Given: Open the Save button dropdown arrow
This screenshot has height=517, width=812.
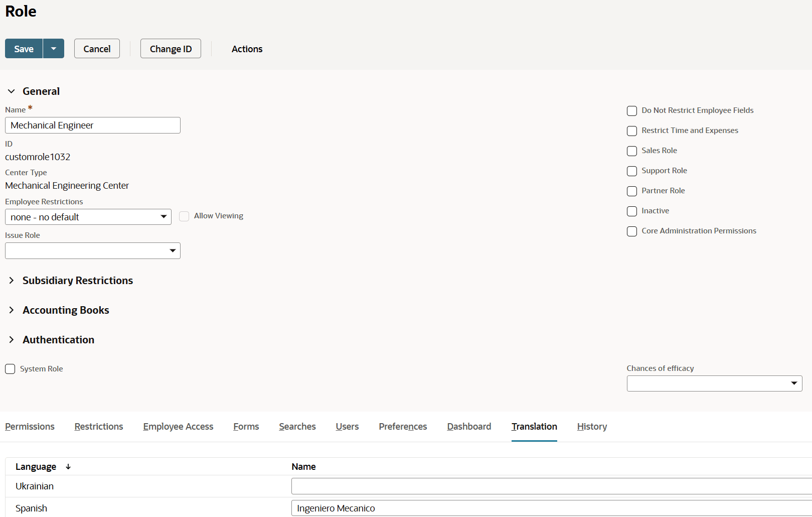Looking at the screenshot, I should tap(54, 49).
